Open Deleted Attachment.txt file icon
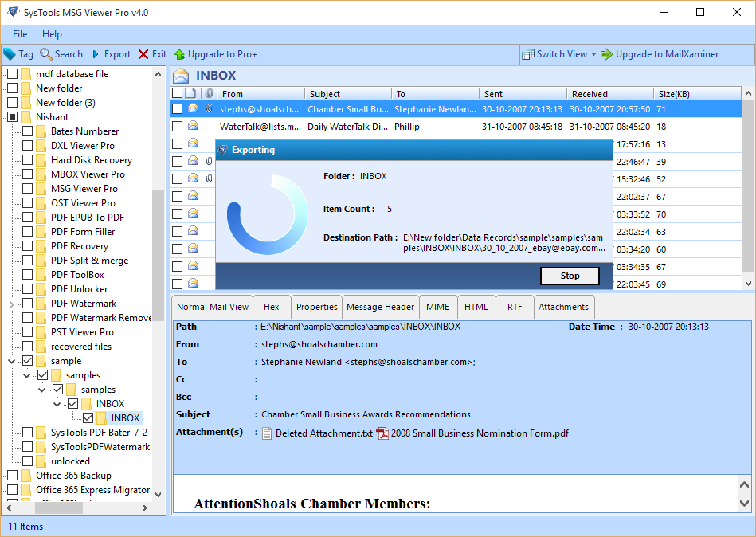The width and height of the screenshot is (756, 537). 267,433
